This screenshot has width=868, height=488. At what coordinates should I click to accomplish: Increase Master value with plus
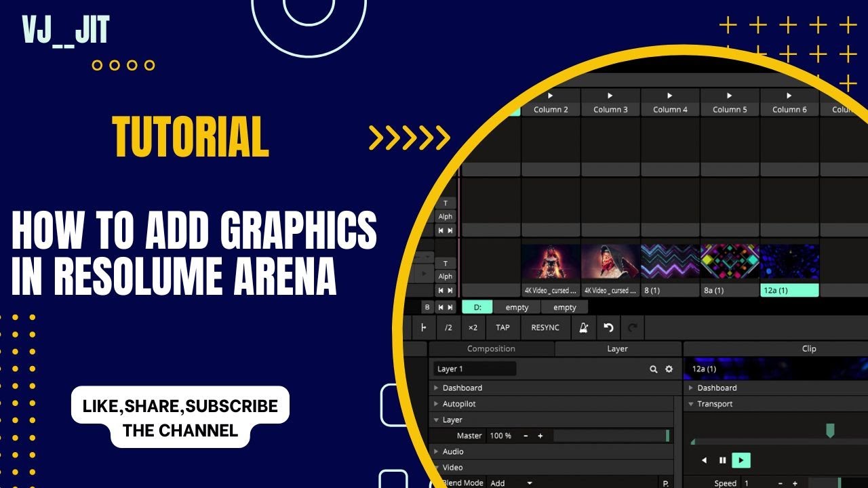pos(540,436)
